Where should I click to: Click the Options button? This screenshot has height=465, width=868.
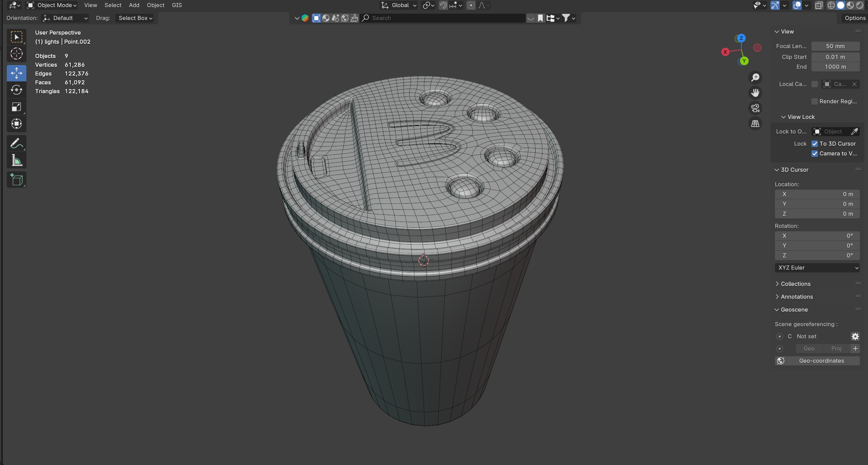coord(855,18)
